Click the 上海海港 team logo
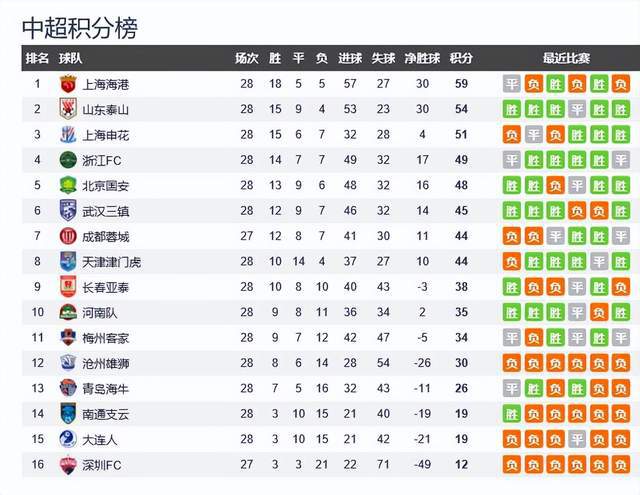 pos(68,84)
